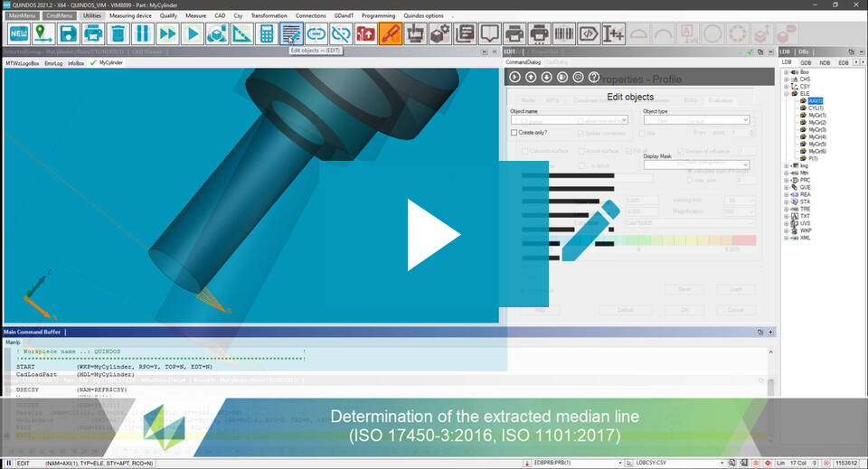This screenshot has width=868, height=469.
Task: Click the help question mark circle icon
Action: pyautogui.click(x=594, y=77)
